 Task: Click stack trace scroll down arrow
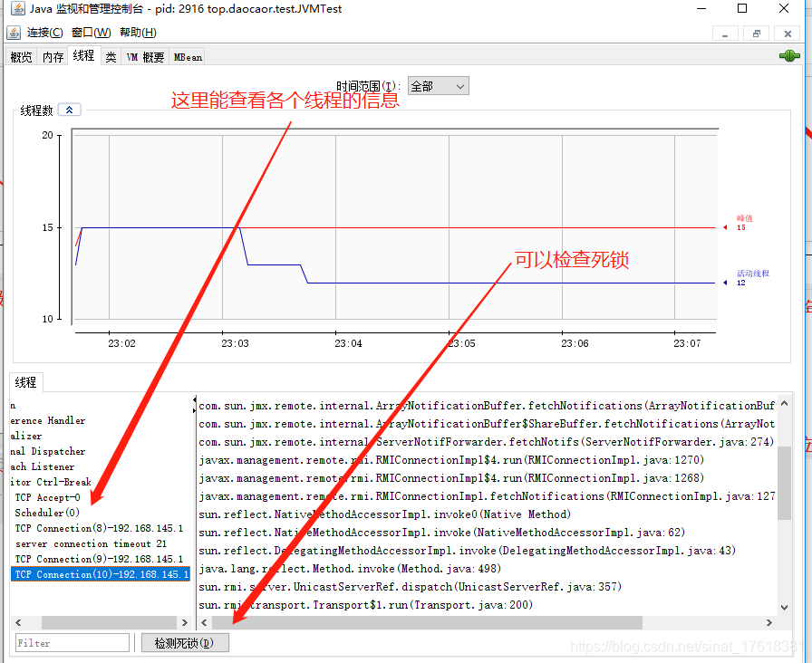[785, 608]
